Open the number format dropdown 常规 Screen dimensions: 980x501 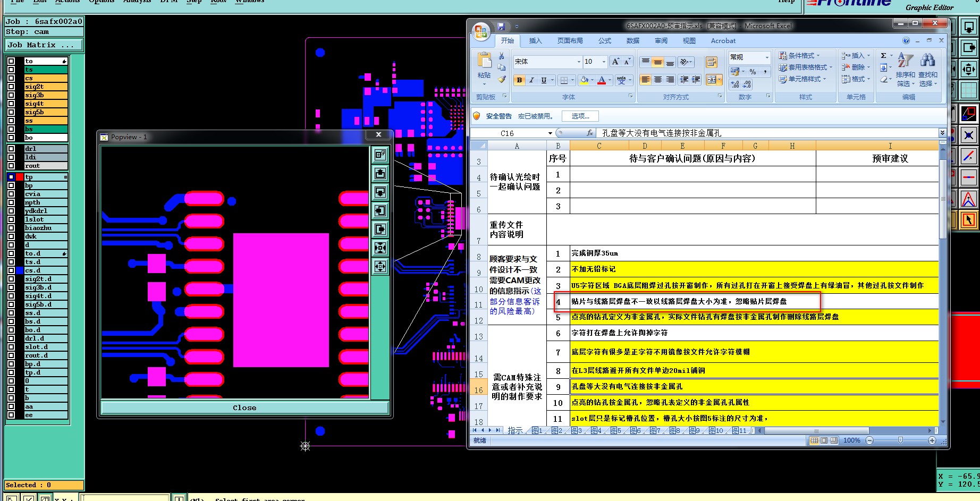[x=767, y=57]
